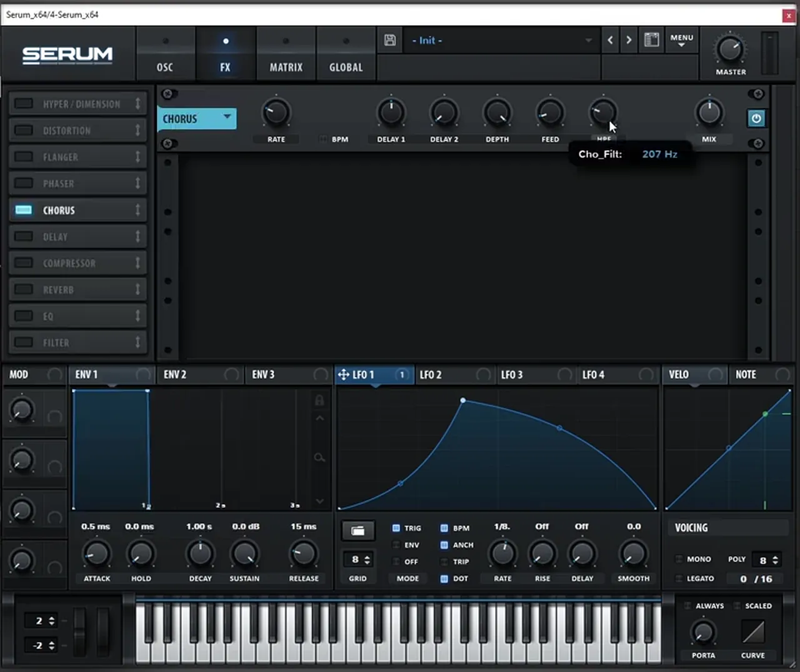Switch to the OSC tab
The image size is (800, 672).
[165, 53]
